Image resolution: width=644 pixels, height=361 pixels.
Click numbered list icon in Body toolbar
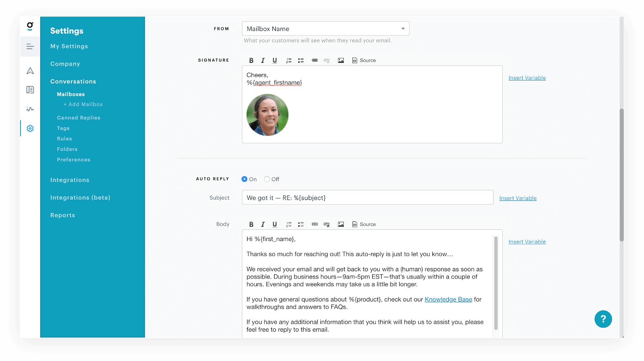289,225
